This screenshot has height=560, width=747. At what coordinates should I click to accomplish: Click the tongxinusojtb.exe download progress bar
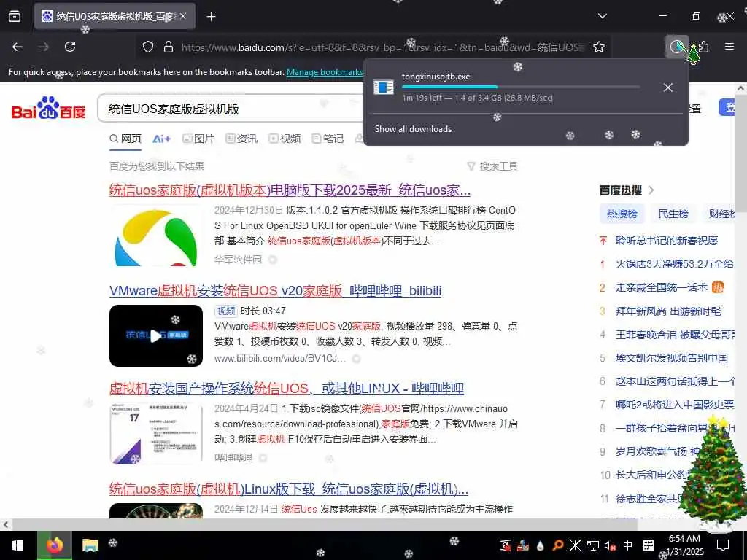pos(521,87)
